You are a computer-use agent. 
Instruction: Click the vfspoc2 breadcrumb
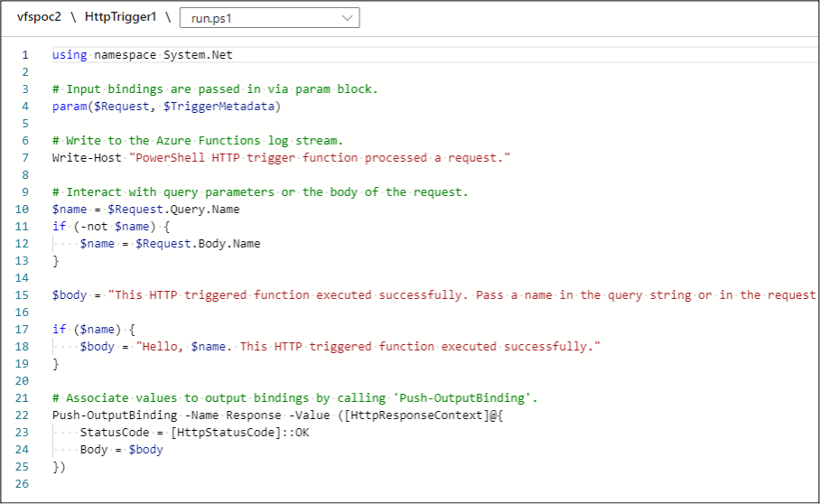click(x=39, y=17)
